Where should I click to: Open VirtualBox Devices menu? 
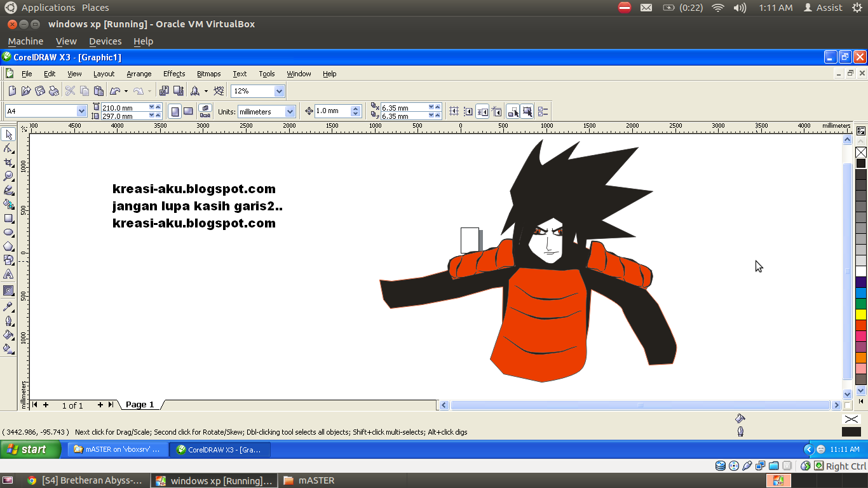(x=105, y=41)
